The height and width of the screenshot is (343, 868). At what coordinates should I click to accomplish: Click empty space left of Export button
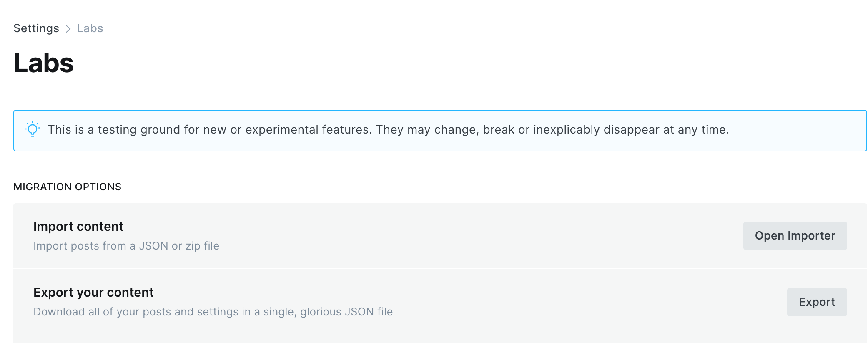(x=584, y=302)
